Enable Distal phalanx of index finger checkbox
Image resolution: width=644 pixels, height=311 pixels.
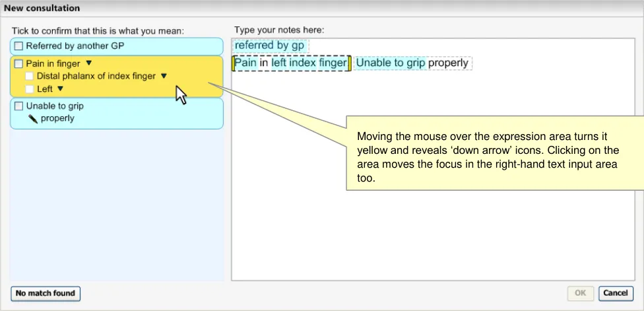pos(30,77)
